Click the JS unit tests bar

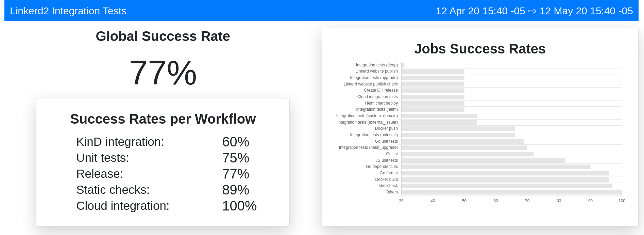[483, 160]
